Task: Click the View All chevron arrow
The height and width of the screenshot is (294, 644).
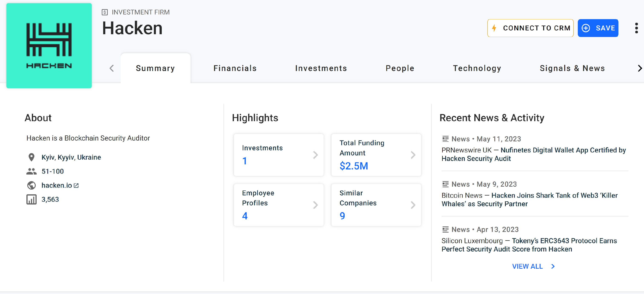Action: click(553, 266)
